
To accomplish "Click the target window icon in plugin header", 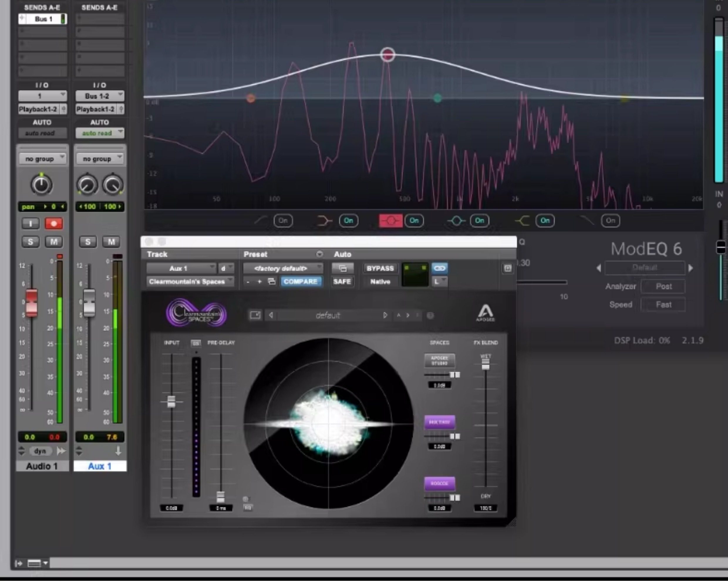I will 508,268.
